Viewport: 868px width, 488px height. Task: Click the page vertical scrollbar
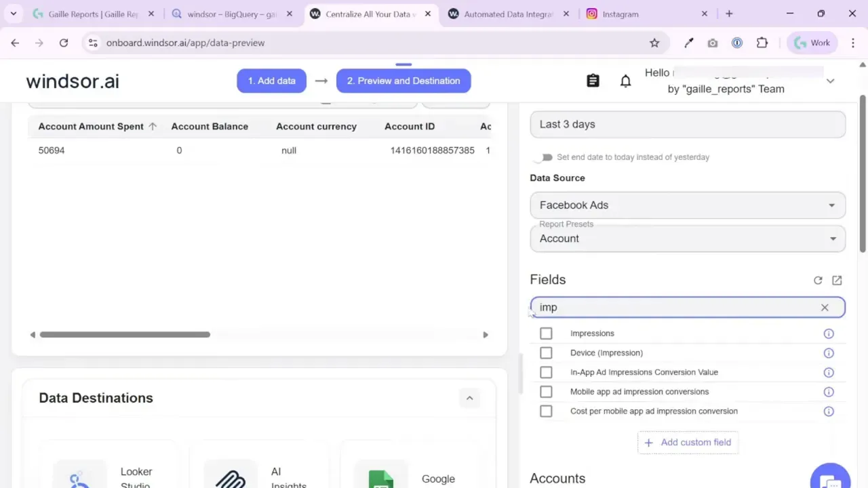[x=863, y=174]
